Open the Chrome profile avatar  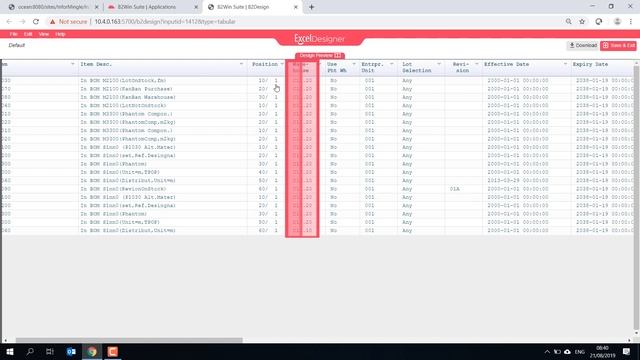tap(617, 22)
